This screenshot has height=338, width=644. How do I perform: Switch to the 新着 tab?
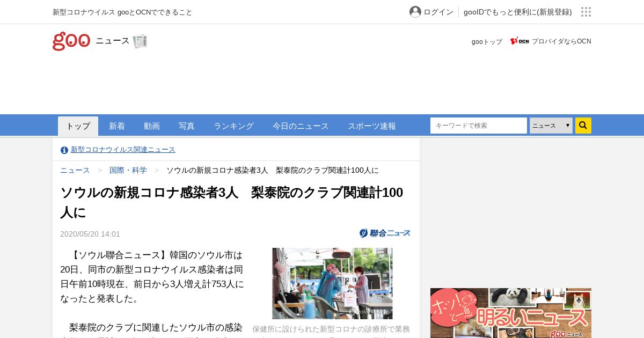pyautogui.click(x=117, y=126)
